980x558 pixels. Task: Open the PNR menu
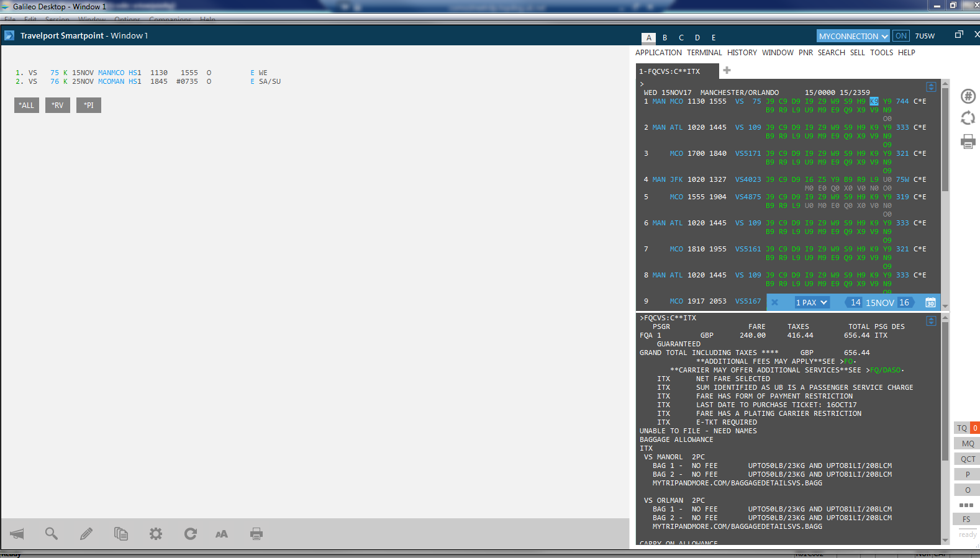pos(805,53)
